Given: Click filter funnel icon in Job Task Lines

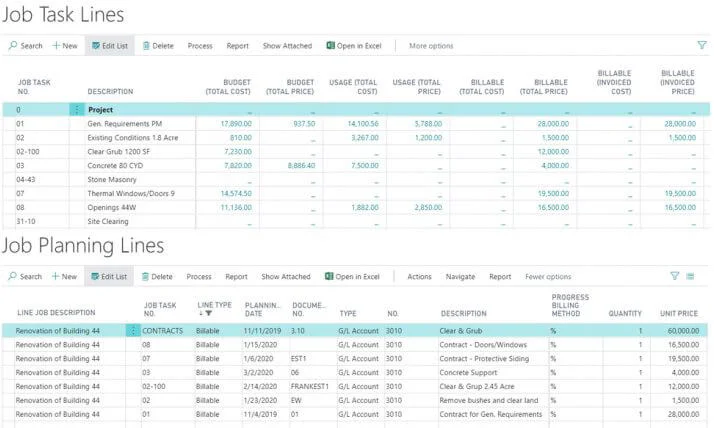Looking at the screenshot, I should click(x=701, y=46).
